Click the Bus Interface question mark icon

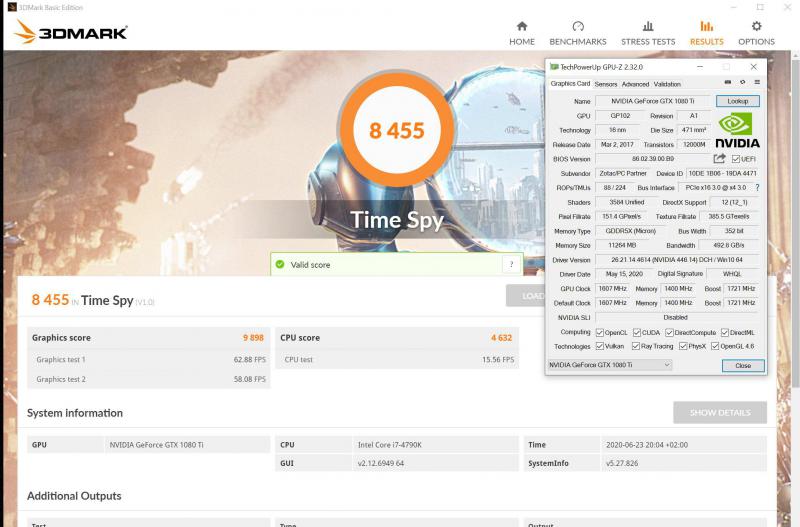coord(756,187)
